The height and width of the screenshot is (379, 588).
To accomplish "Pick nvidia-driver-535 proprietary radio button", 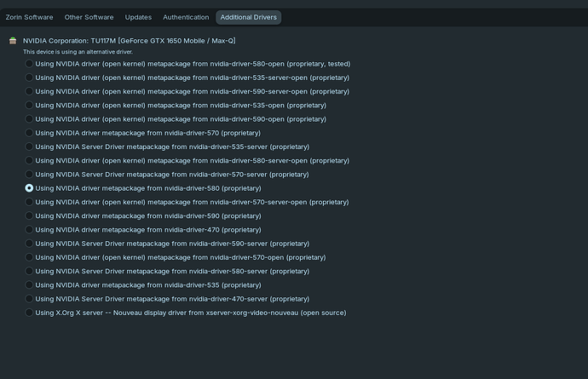I will [x=29, y=285].
